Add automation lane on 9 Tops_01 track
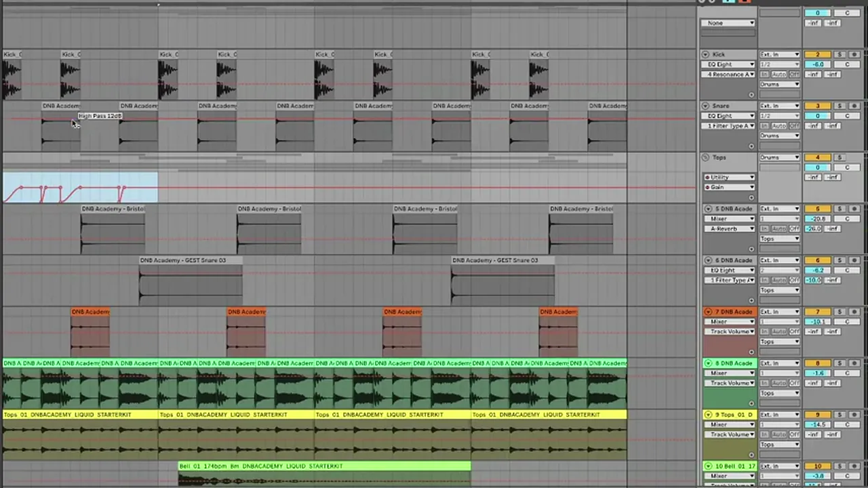The height and width of the screenshot is (488, 868). pyautogui.click(x=751, y=455)
